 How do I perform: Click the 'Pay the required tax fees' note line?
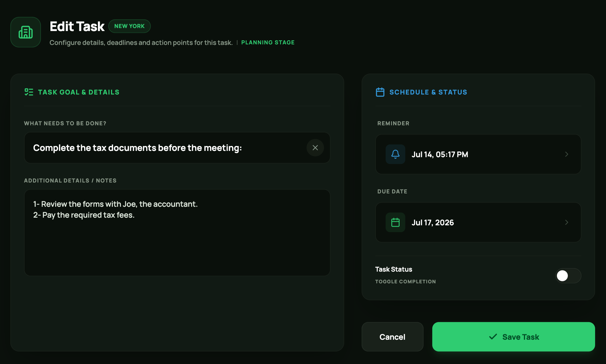(84, 215)
